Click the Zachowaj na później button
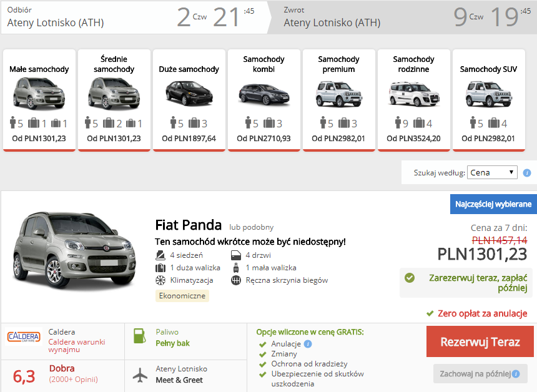Screen dimensions: 537x392 click(480, 373)
